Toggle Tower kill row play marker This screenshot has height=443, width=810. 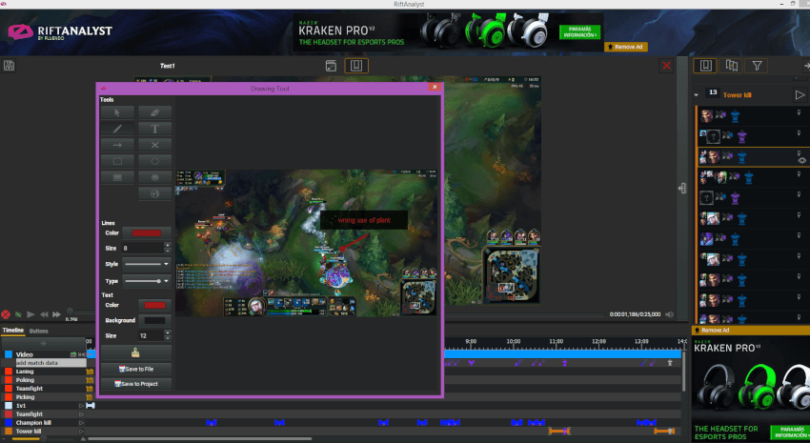point(81,431)
